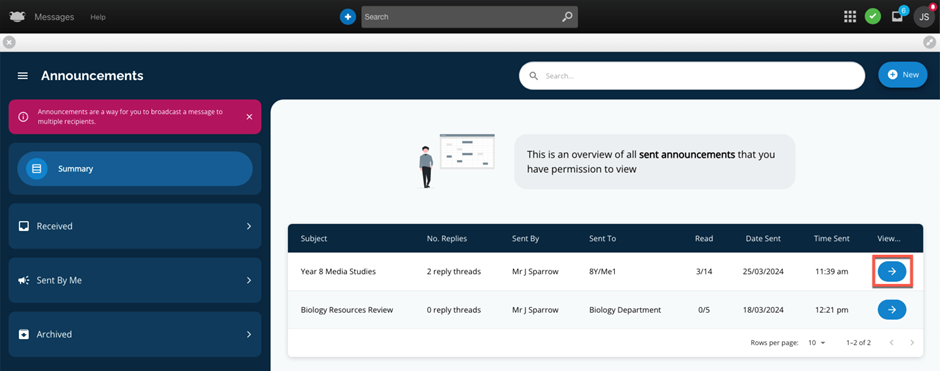Click the Subject column header

(x=314, y=239)
